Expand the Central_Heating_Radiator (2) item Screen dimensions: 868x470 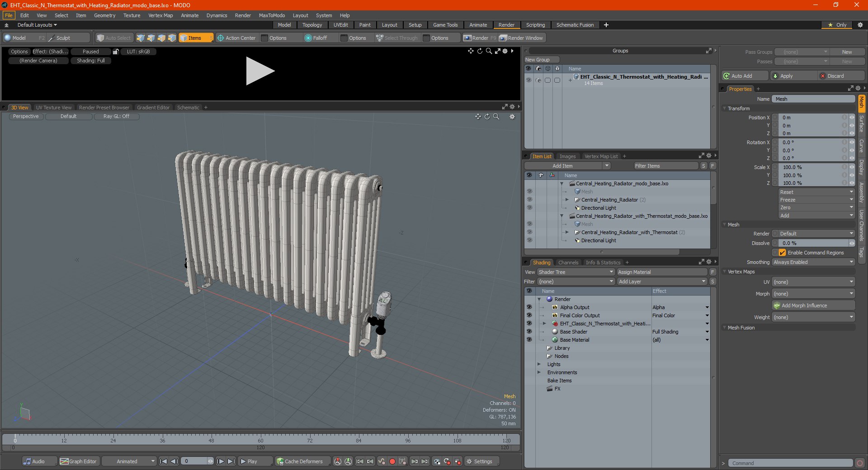567,200
